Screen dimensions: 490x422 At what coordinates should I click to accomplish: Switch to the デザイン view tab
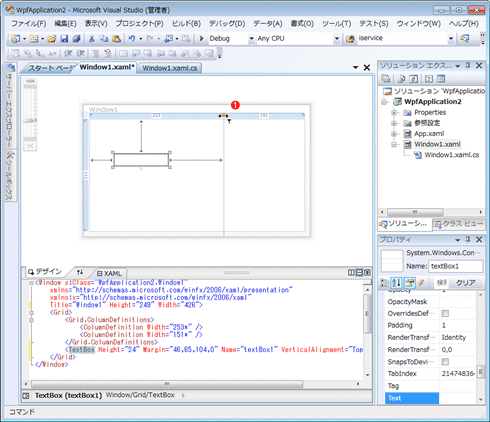point(45,272)
